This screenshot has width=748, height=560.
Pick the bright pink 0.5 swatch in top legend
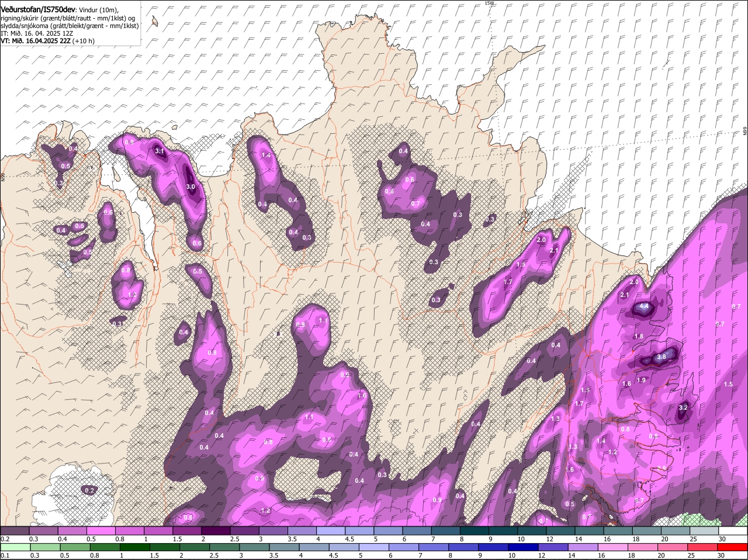coord(101,531)
